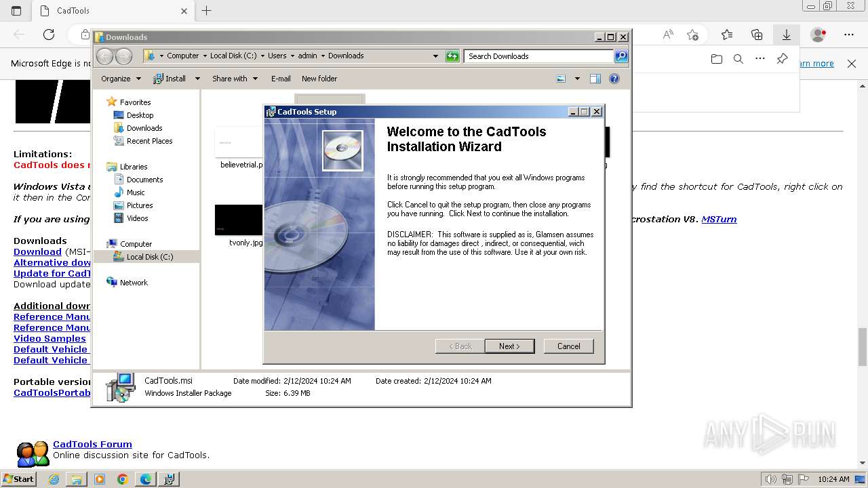This screenshot has width=868, height=488.
Task: Select Libraries in navigation pane
Action: click(x=134, y=167)
